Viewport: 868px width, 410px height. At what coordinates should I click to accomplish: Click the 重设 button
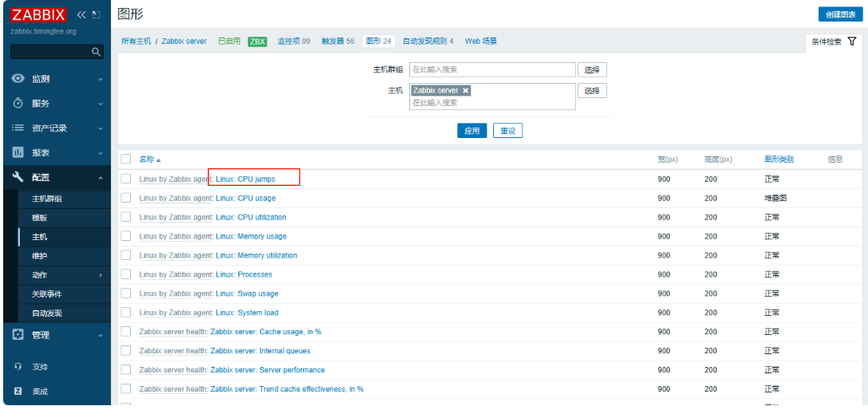[507, 131]
